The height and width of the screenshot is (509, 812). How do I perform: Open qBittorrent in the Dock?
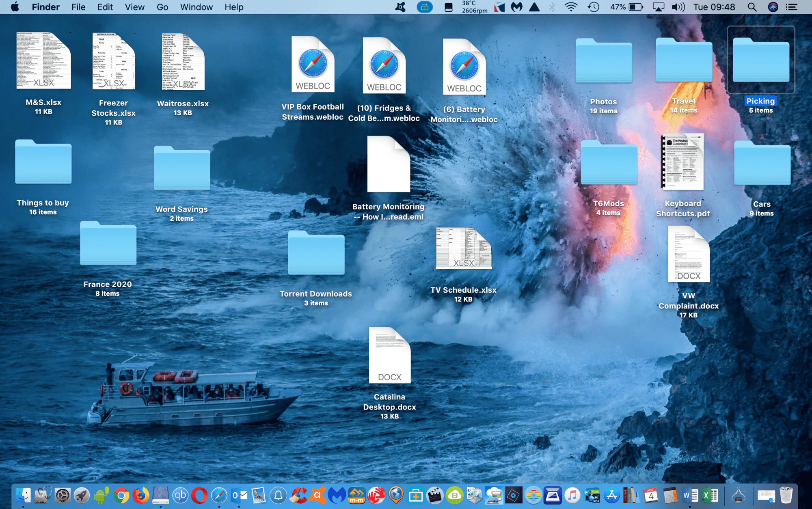180,496
